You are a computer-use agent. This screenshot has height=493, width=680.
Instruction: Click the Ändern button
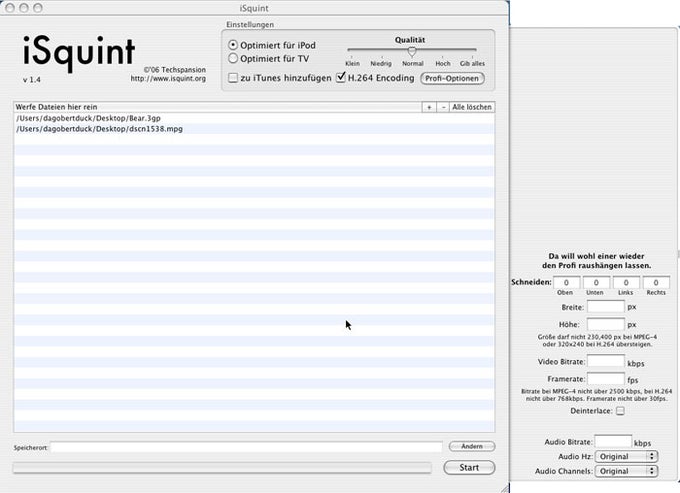tap(472, 446)
